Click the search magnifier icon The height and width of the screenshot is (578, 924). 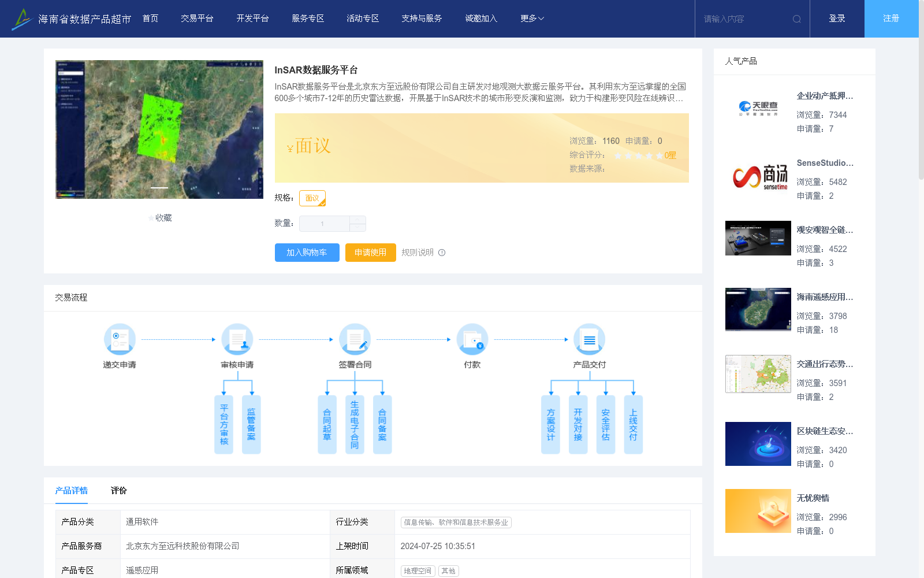tap(797, 19)
